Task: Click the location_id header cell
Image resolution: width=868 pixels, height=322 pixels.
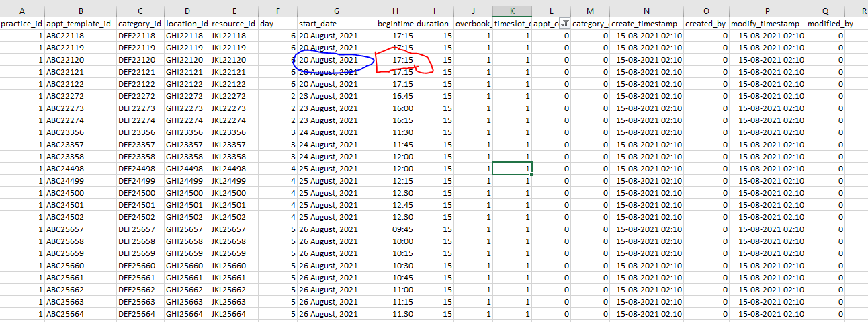Action: pyautogui.click(x=186, y=24)
